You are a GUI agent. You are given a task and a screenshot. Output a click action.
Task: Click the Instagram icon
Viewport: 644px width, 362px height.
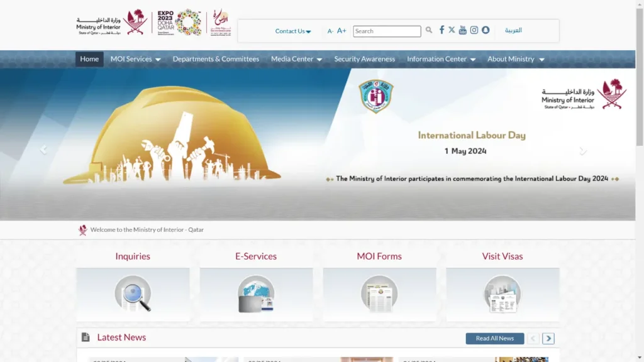click(x=474, y=30)
